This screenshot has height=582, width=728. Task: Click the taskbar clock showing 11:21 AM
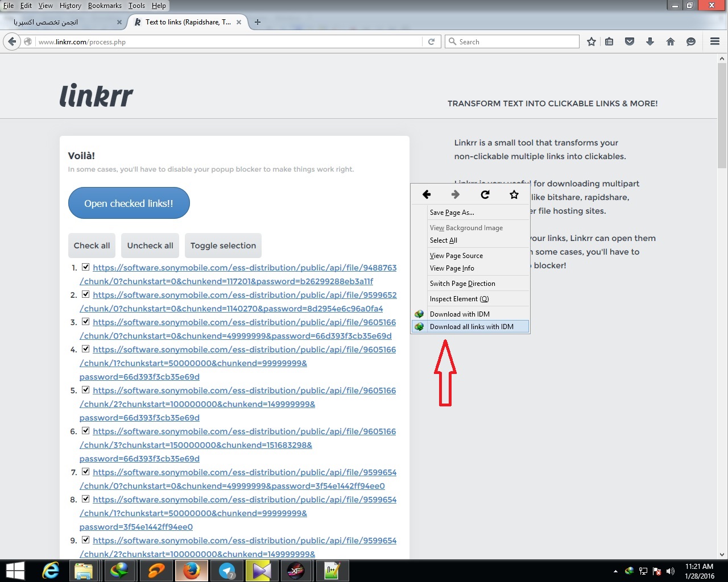pos(699,571)
